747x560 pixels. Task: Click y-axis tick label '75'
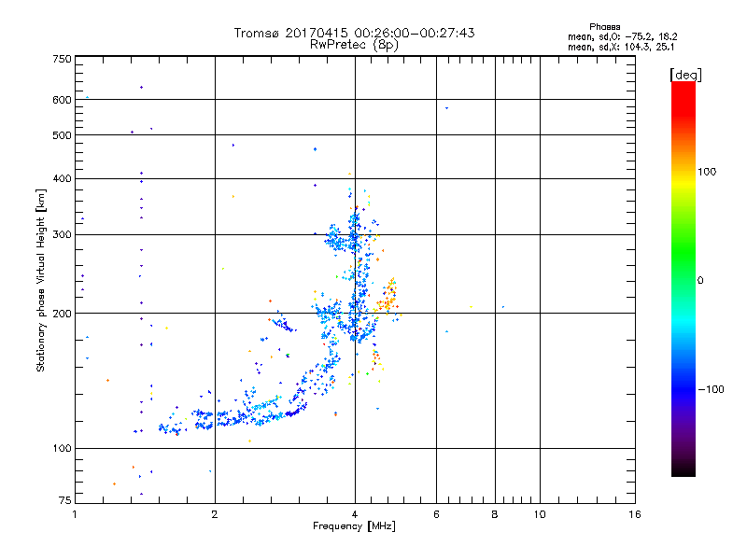[65, 500]
